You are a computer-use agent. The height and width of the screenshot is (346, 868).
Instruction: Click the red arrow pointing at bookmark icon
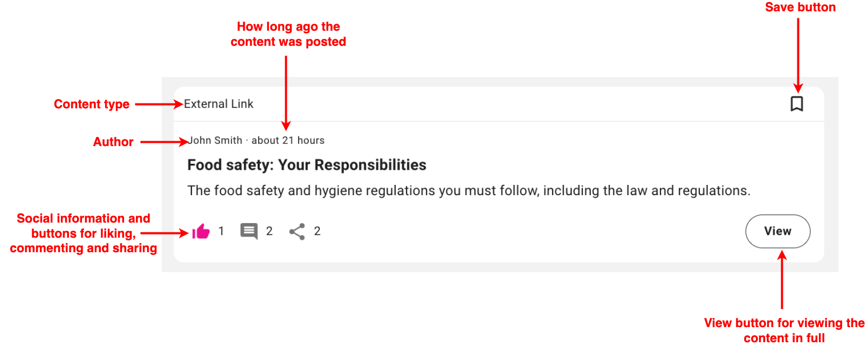point(798,54)
